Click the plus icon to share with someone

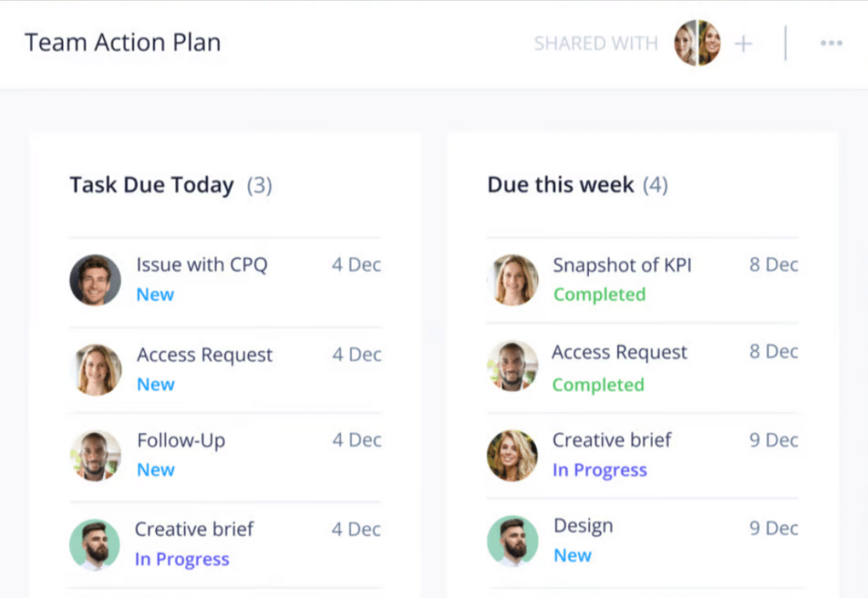pos(744,42)
